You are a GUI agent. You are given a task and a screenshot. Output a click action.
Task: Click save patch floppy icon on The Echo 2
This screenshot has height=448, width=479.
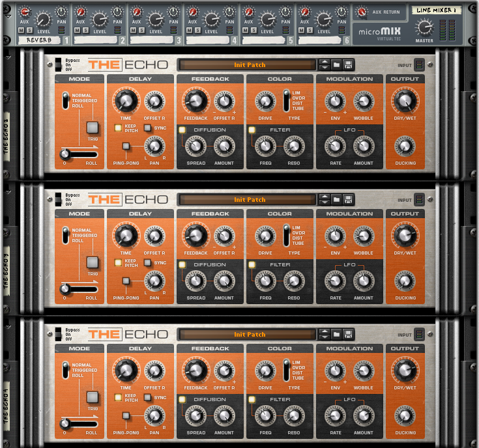click(349, 64)
